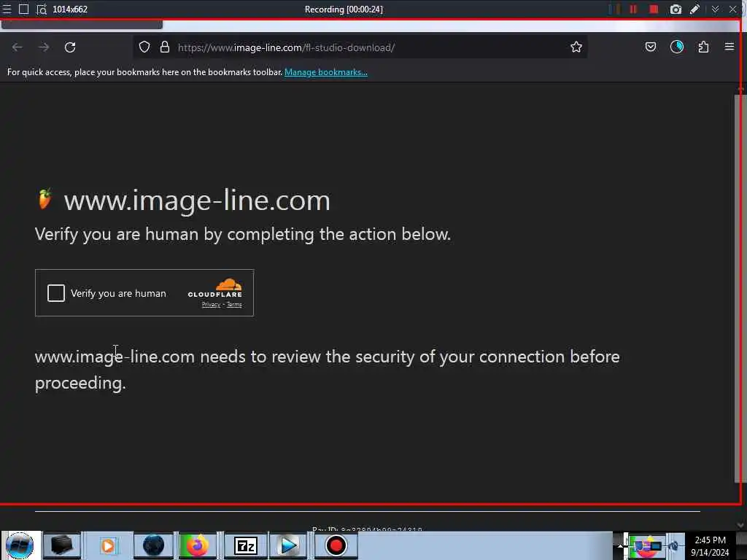Pause the screen recording

[633, 9]
